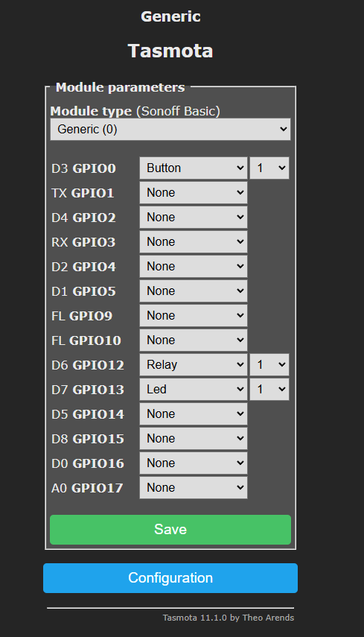
Task: Change the GPIO13 Led index number
Action: pos(269,389)
